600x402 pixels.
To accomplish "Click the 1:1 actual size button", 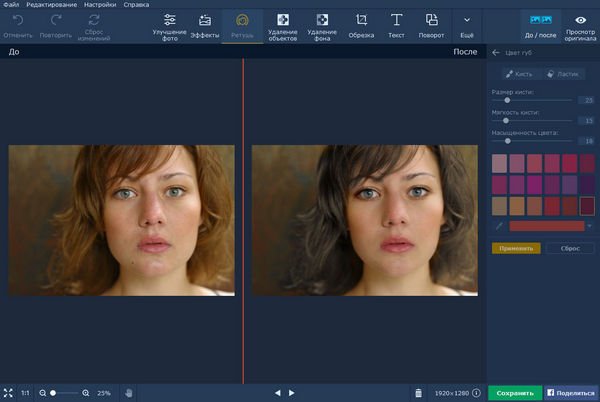I will (25, 393).
